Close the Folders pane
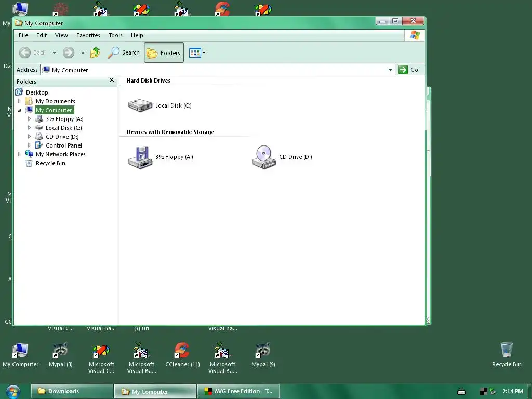 point(112,79)
